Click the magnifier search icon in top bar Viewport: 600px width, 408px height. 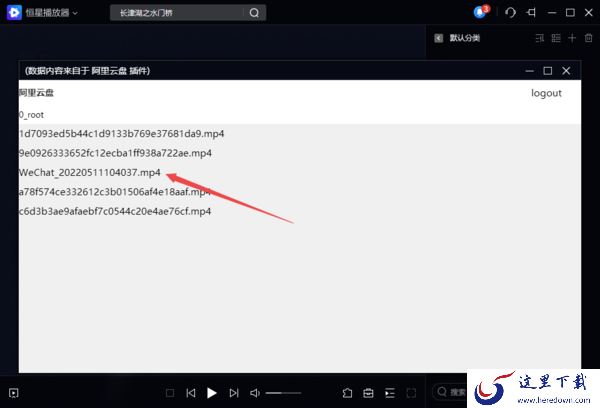[x=254, y=13]
